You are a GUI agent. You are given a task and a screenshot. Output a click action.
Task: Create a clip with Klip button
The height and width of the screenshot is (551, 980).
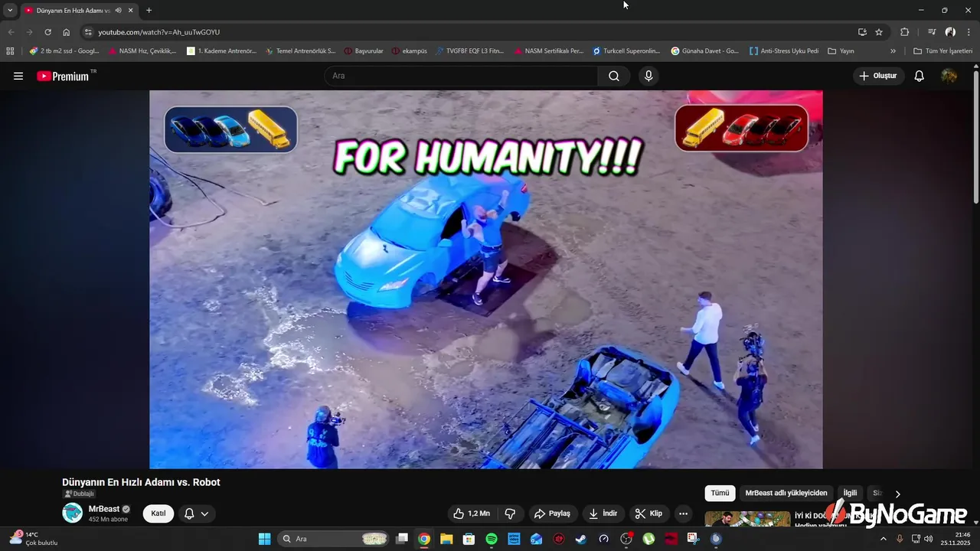point(648,514)
